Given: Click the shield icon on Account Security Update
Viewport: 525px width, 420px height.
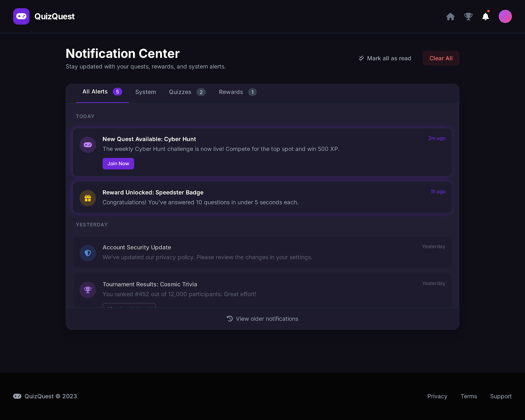Looking at the screenshot, I should (88, 253).
